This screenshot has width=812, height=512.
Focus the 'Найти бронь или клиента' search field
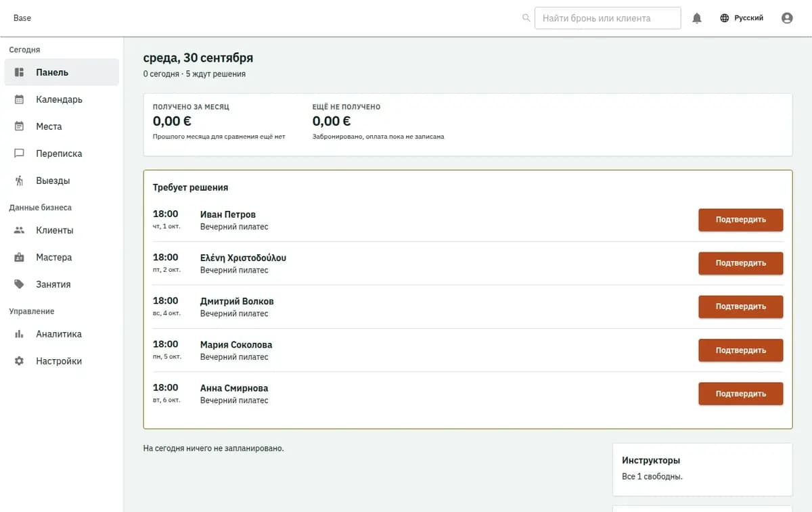coord(608,18)
